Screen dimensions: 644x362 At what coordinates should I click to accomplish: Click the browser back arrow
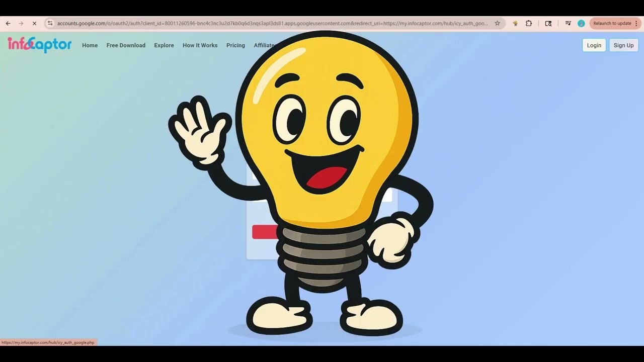point(8,23)
